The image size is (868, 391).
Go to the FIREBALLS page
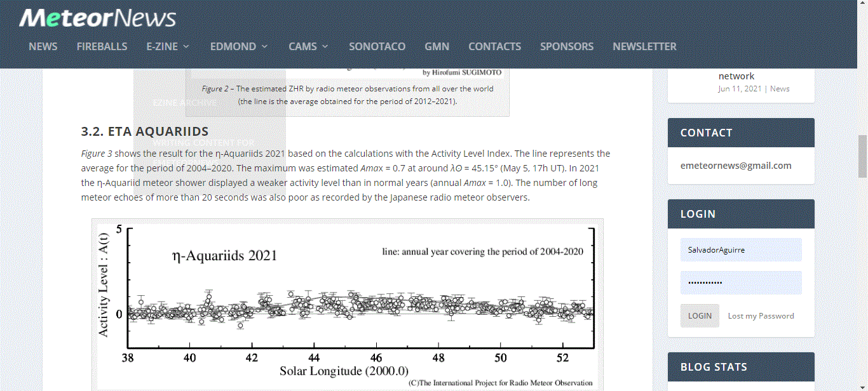[x=102, y=46]
